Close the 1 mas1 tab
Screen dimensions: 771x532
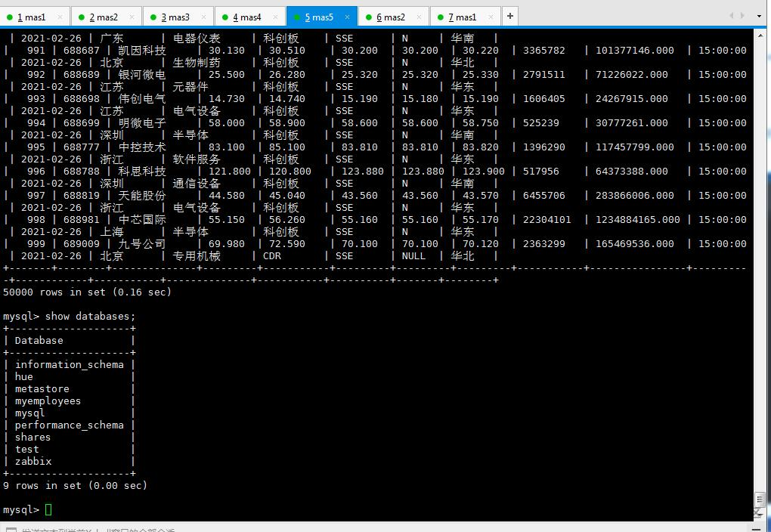click(x=60, y=17)
